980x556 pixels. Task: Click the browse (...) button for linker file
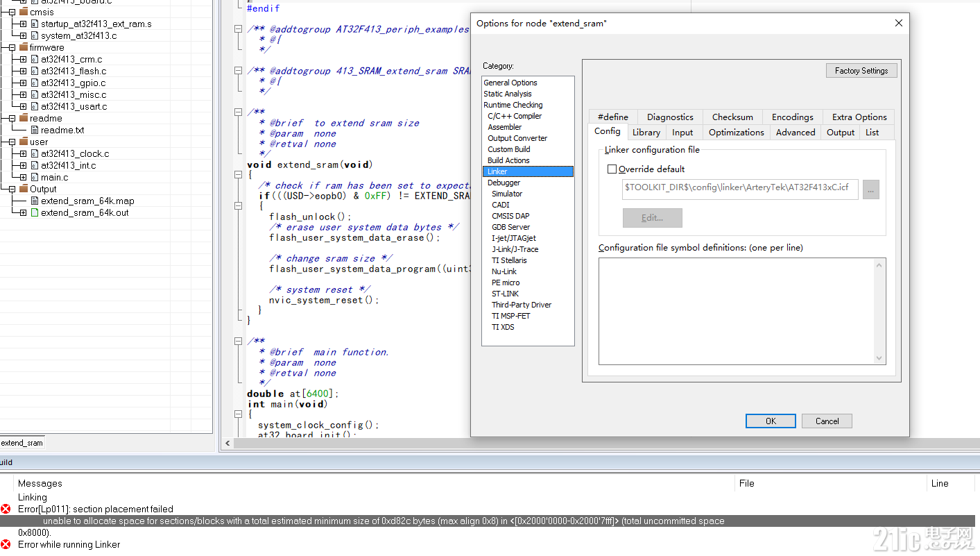[x=871, y=189]
